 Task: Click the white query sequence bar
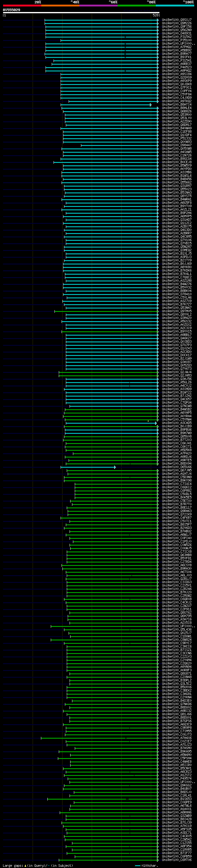81,12
